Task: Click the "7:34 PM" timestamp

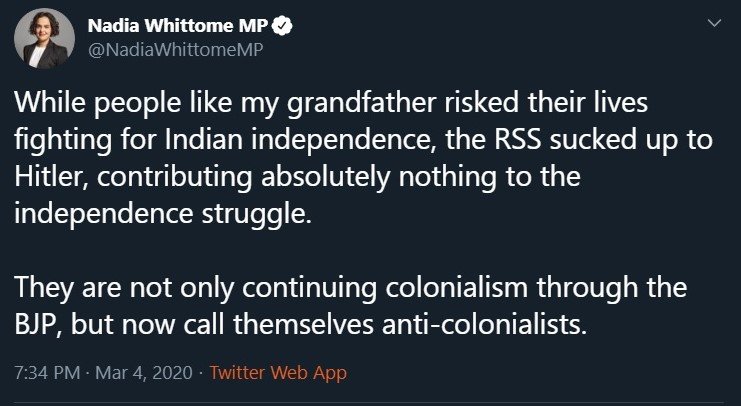Action: (47, 373)
